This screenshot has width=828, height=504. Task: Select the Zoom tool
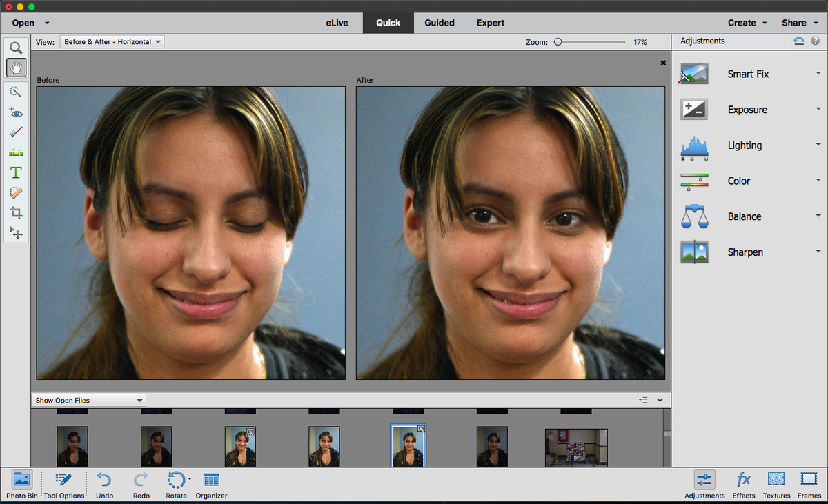[x=16, y=47]
